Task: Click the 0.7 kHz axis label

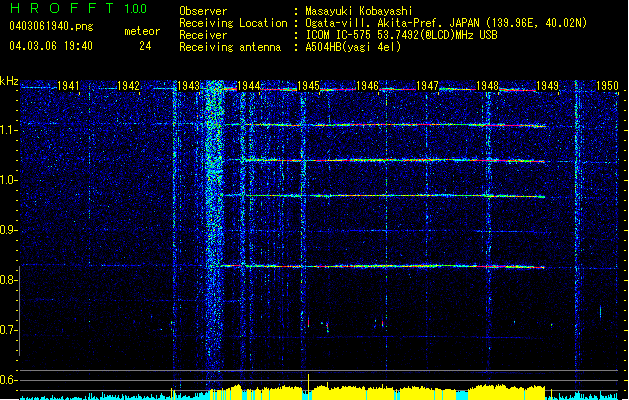Action: (9, 330)
